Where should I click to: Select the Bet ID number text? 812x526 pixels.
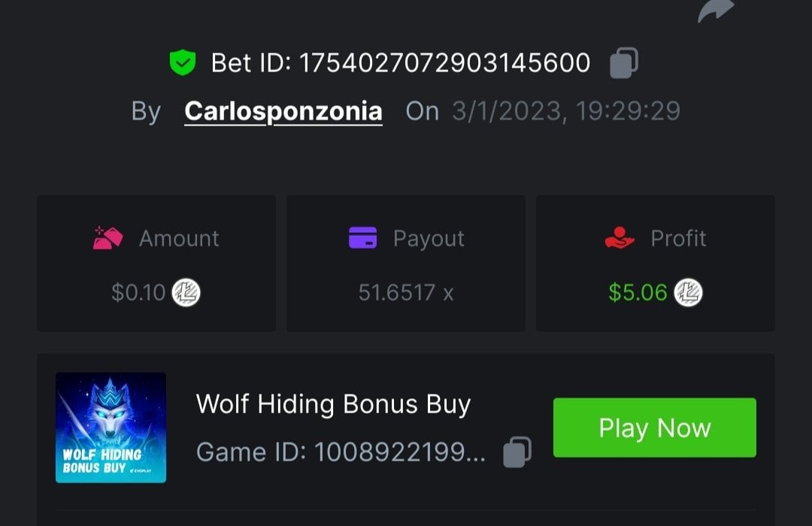(444, 63)
